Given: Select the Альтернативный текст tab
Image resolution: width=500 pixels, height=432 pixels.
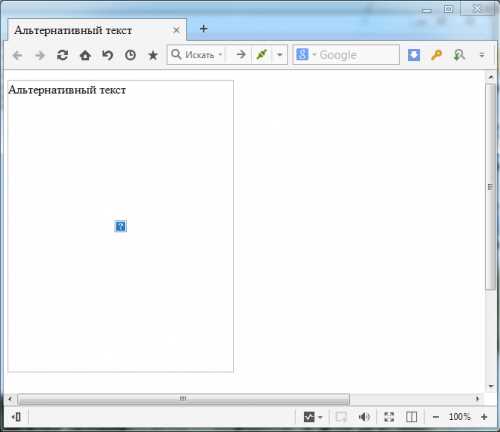Looking at the screenshot, I should point(97,30).
